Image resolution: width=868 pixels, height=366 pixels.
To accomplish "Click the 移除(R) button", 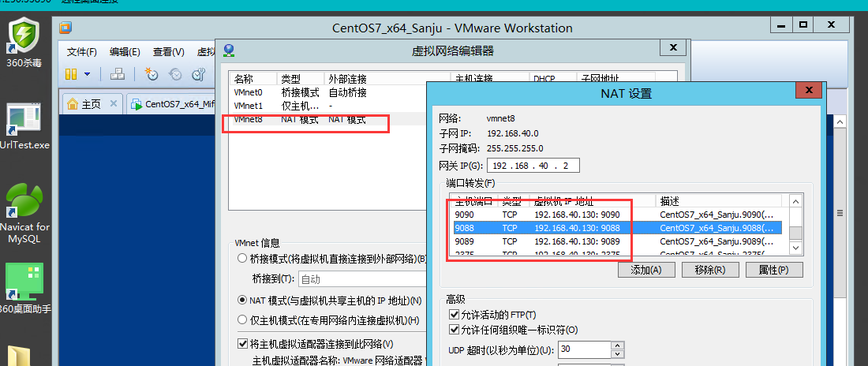I will click(x=711, y=271).
